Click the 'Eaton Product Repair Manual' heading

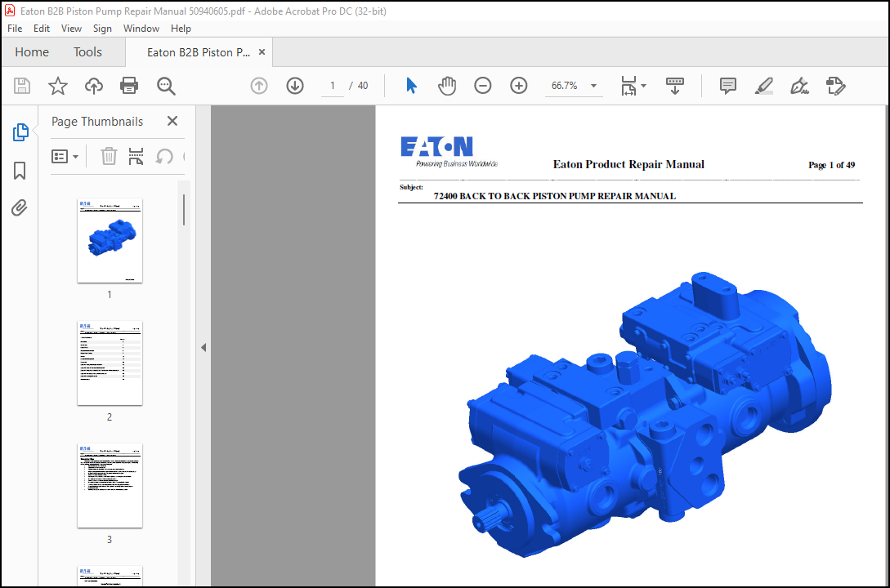(628, 164)
